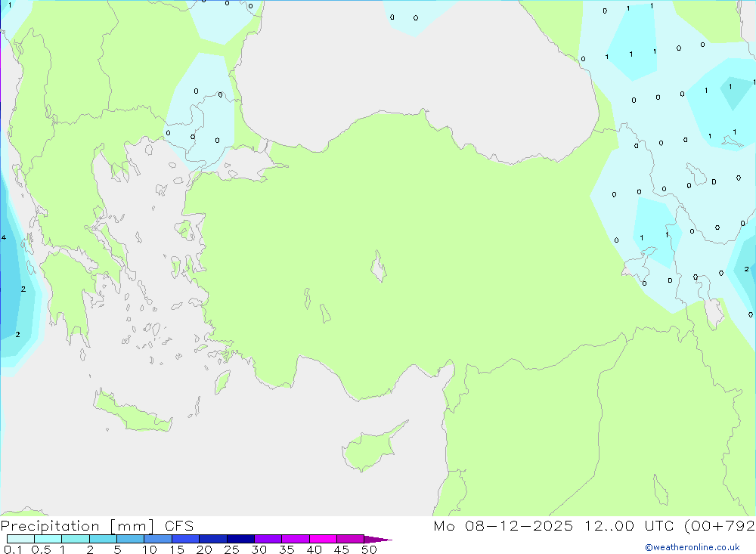Click the 35–40 mm purple legend swatch
Screen dimensions: 756x554
(295, 539)
